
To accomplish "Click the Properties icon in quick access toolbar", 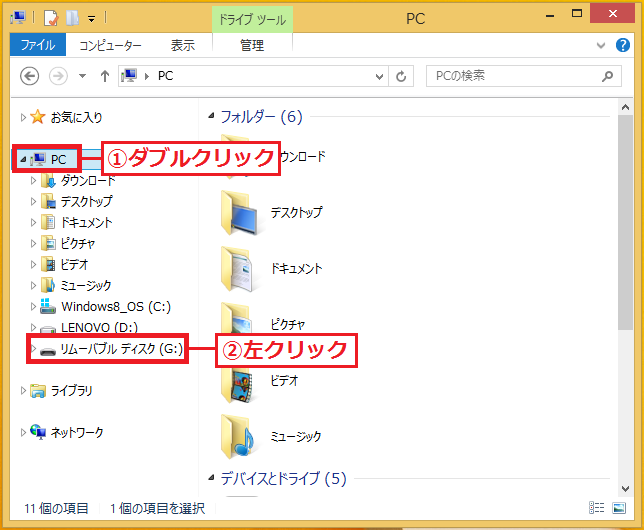I will pyautogui.click(x=51, y=18).
